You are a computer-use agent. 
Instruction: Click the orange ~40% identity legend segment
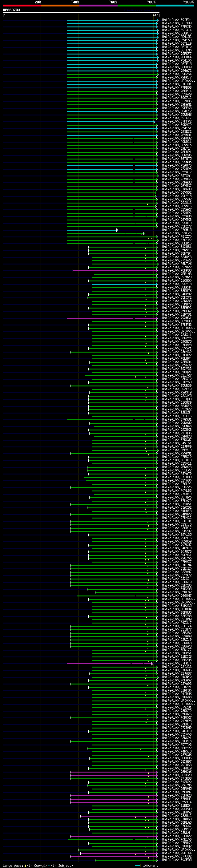pyautogui.click(x=60, y=6)
